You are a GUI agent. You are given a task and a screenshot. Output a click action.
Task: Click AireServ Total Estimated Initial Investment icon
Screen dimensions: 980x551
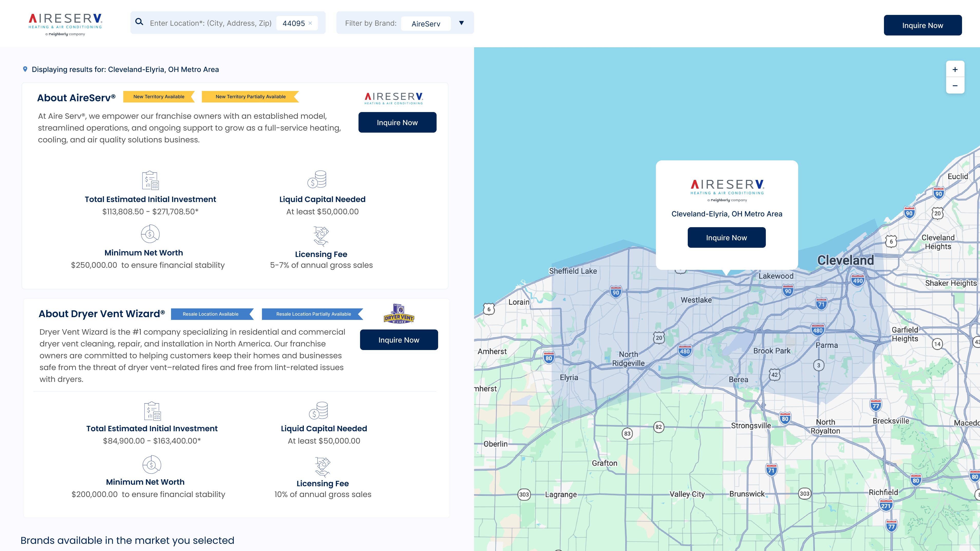pos(150,180)
